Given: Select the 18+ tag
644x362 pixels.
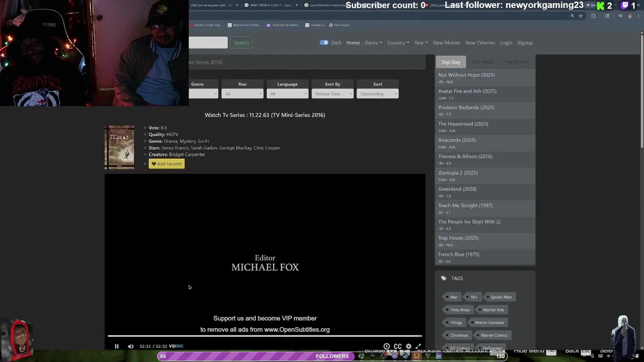Looking at the screenshot, I should (x=472, y=297).
